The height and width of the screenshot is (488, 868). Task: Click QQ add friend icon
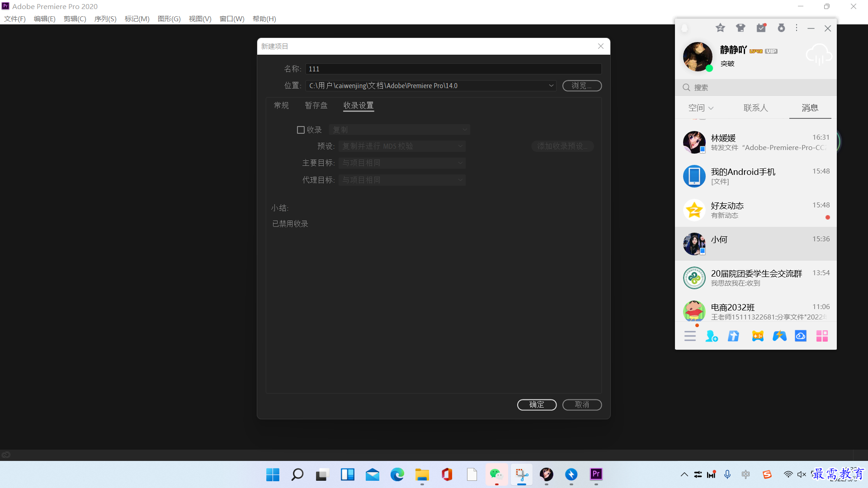712,336
